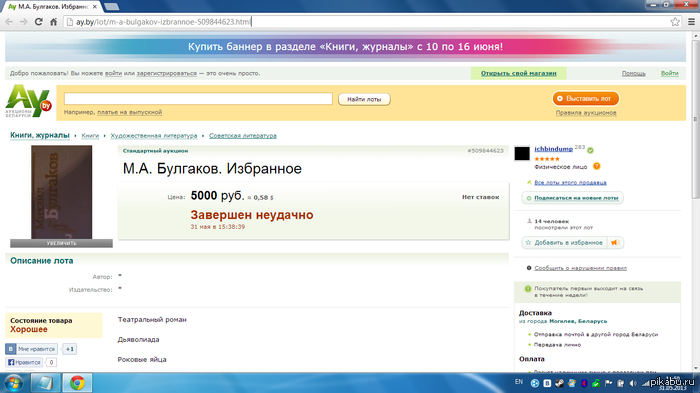
Task: Go to browser home page icon
Action: click(54, 21)
